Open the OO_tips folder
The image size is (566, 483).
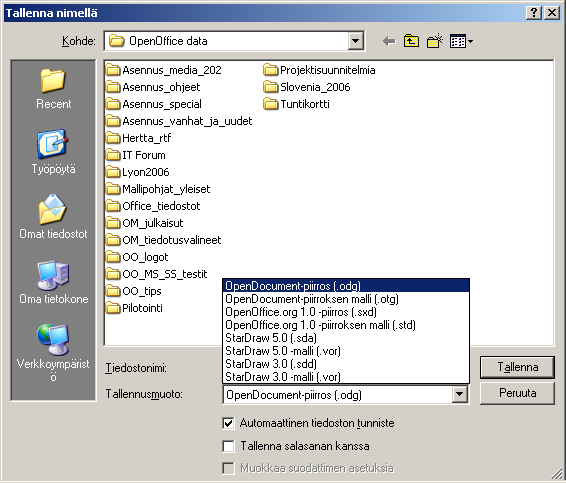click(134, 291)
